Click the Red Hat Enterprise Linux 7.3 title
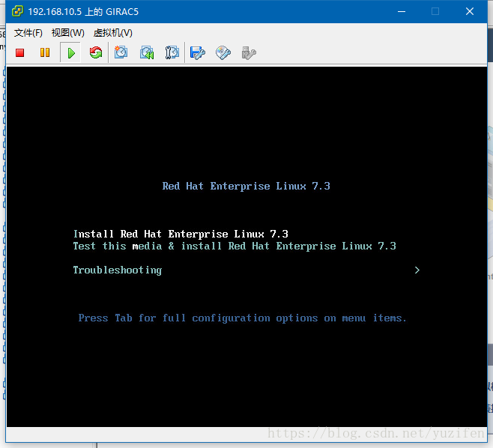The height and width of the screenshot is (448, 493). point(246,186)
